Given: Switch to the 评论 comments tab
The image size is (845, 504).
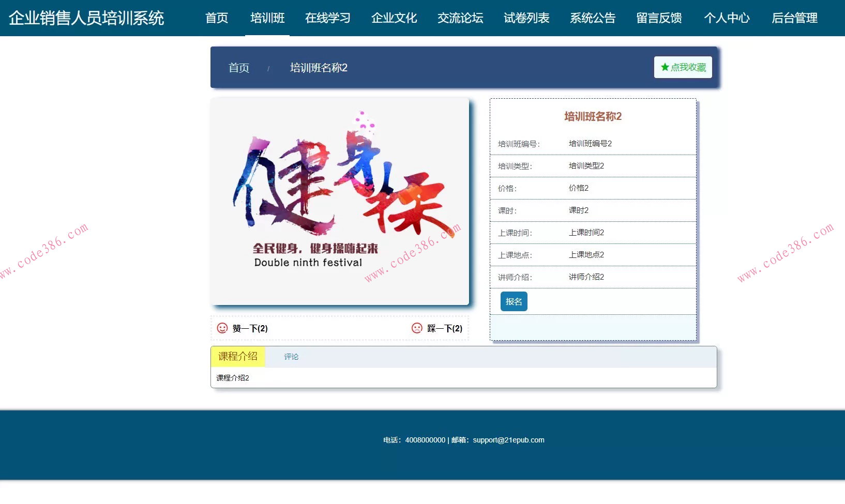Looking at the screenshot, I should [x=291, y=356].
